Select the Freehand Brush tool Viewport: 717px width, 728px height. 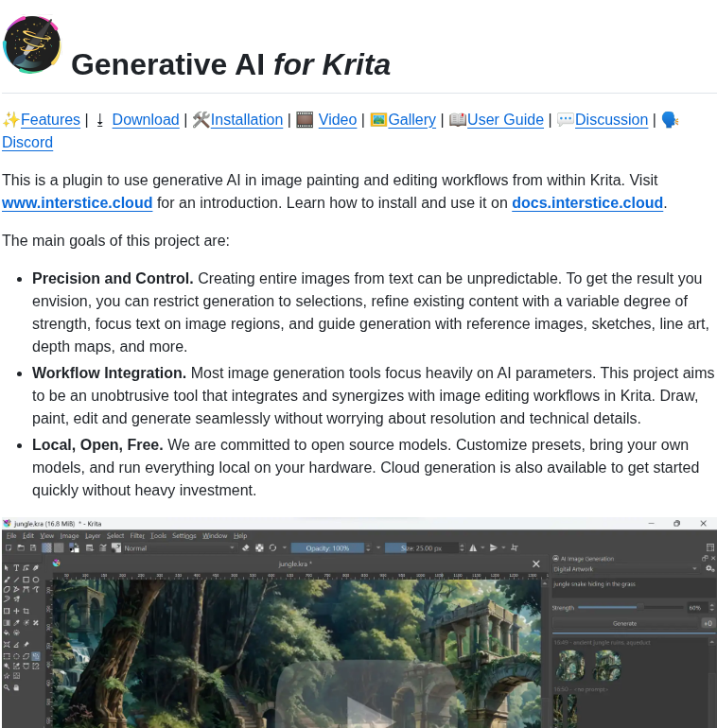(x=7, y=580)
